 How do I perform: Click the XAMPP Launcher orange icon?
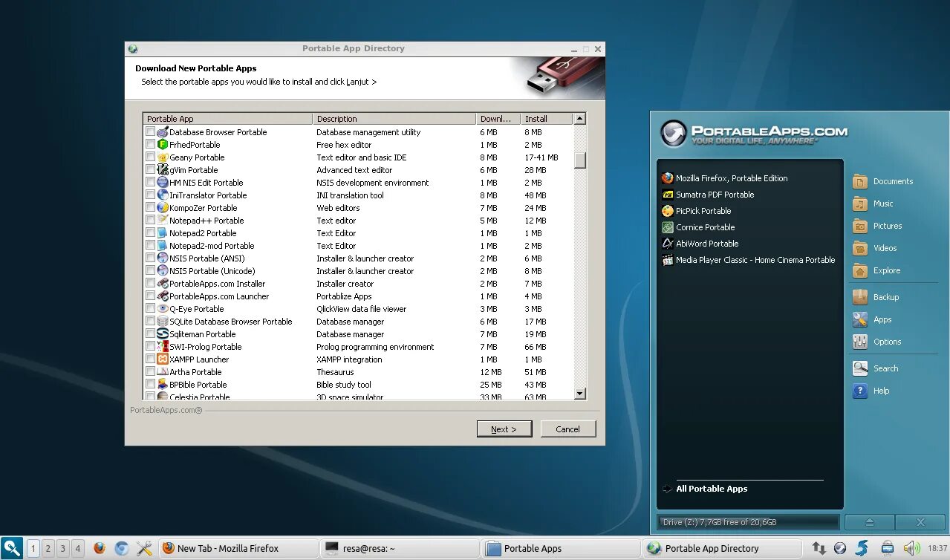tap(163, 359)
